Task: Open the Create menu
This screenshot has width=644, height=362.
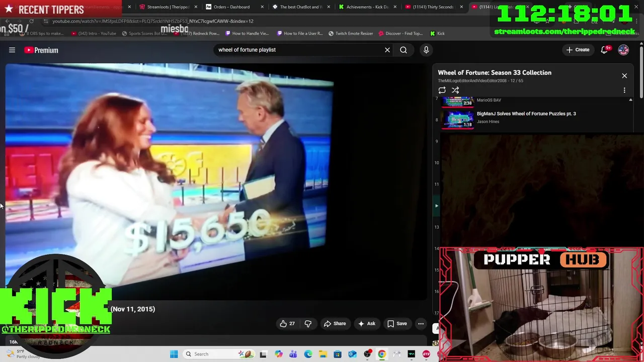Action: click(x=578, y=50)
